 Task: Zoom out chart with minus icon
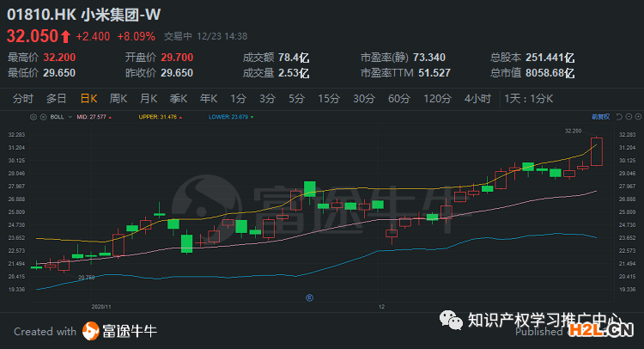click(629, 117)
